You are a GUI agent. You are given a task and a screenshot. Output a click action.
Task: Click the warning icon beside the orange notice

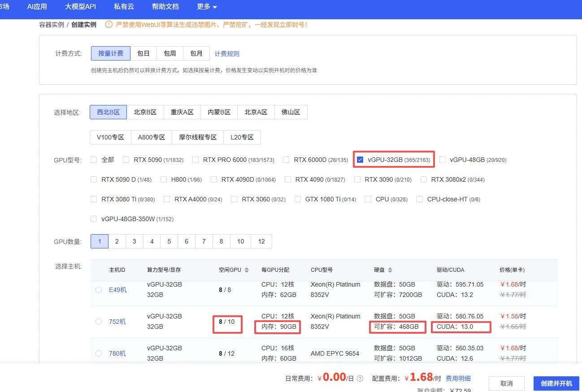[109, 25]
